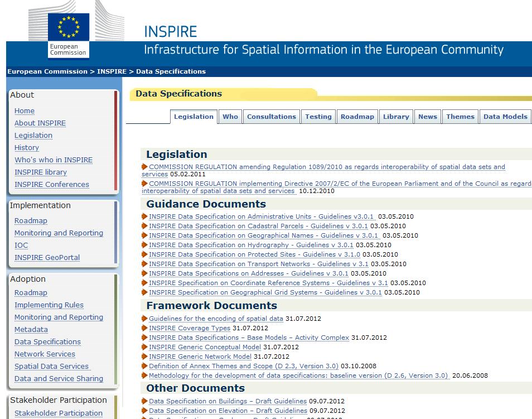Select the Testing tab
532x419 pixels.
[x=318, y=117]
